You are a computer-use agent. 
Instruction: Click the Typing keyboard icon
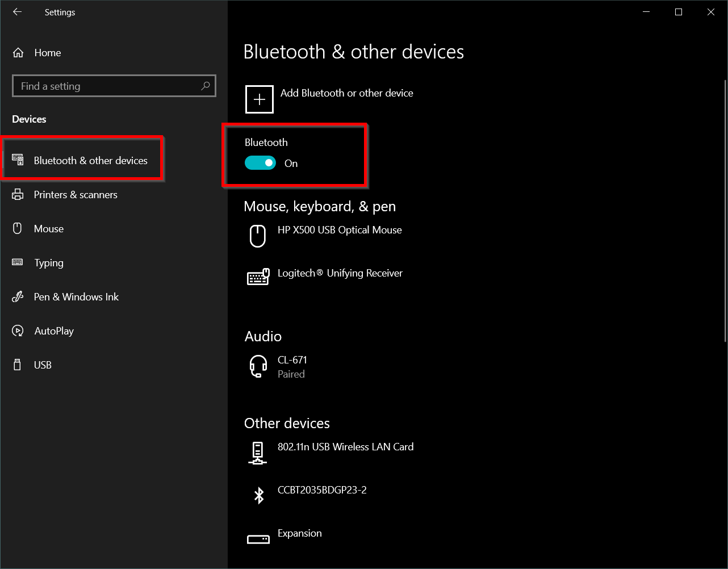pyautogui.click(x=18, y=262)
